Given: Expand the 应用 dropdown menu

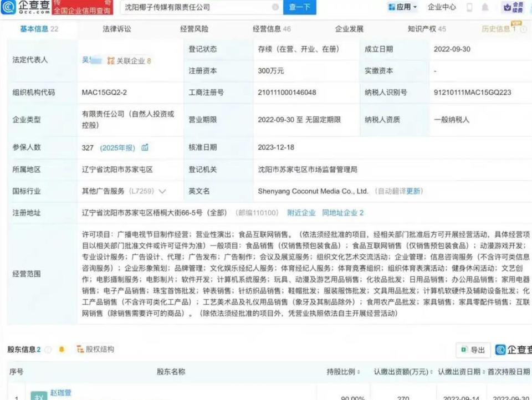Looking at the screenshot, I should (415, 7).
